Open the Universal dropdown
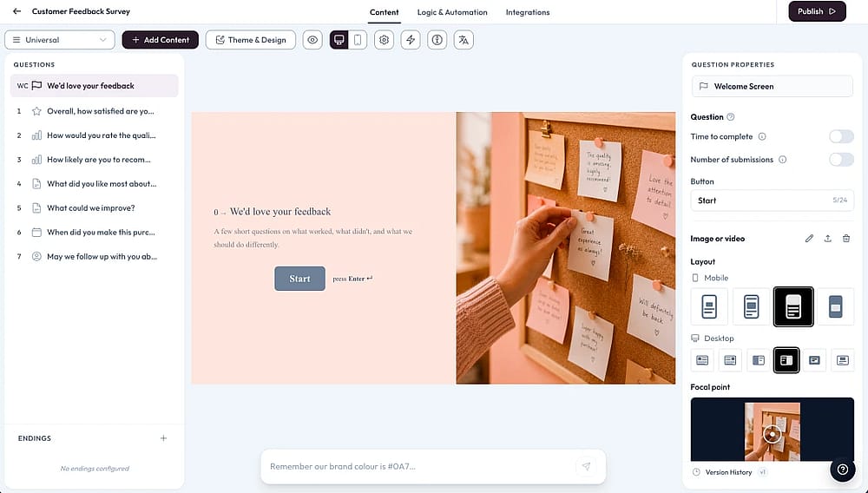Viewport: 868px width, 493px height. coord(60,40)
